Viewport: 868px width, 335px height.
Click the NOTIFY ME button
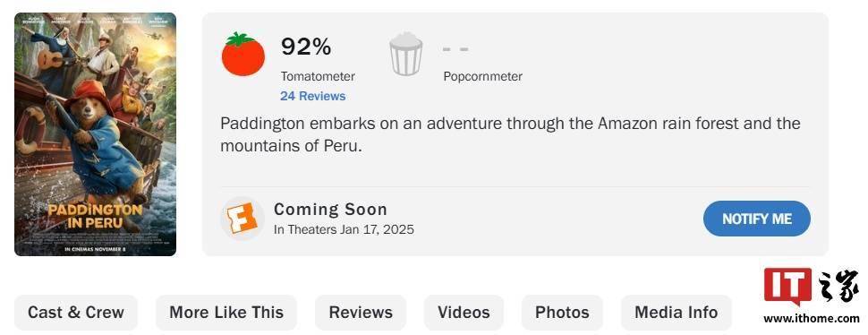[757, 219]
